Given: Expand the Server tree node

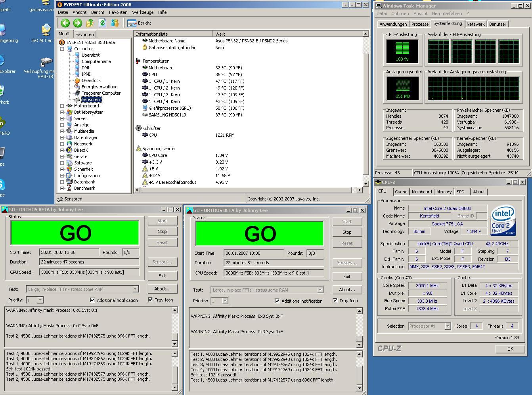Looking at the screenshot, I should (x=62, y=118).
